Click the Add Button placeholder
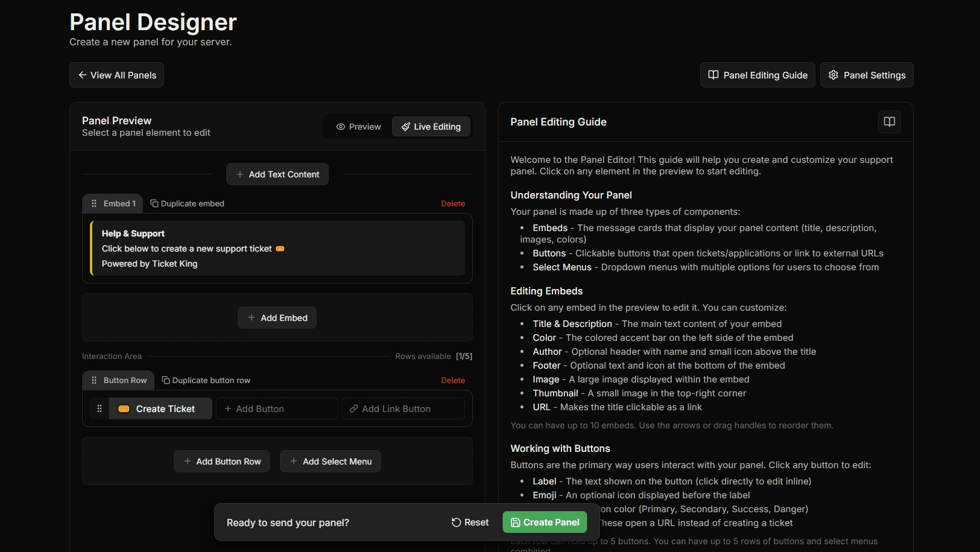The image size is (980, 552). 277,408
